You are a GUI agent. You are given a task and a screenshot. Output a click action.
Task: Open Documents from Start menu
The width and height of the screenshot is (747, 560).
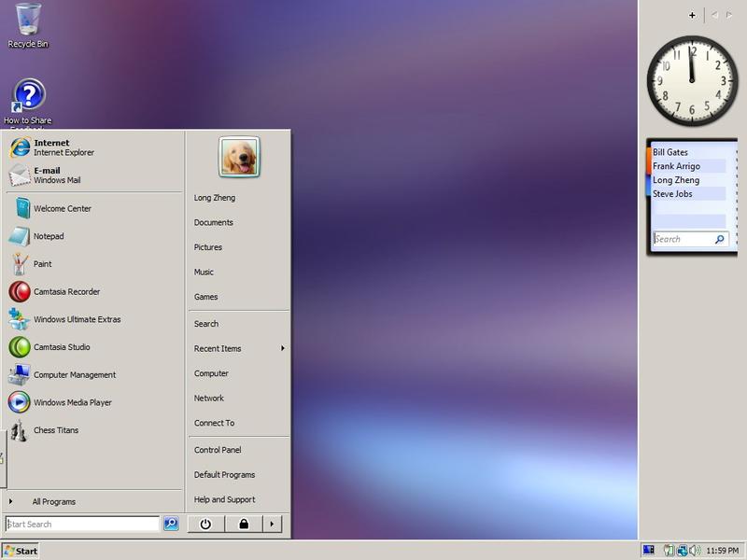point(214,222)
